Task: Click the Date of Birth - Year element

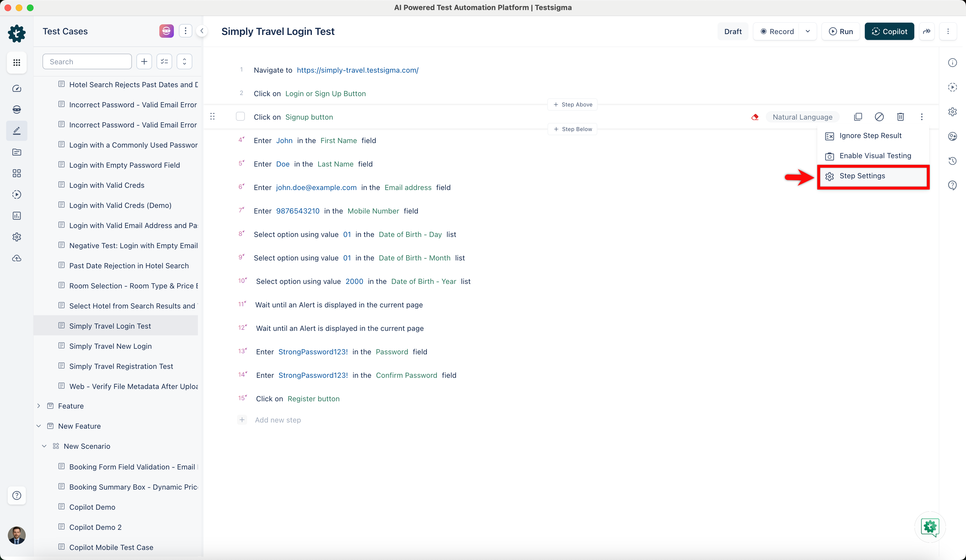Action: click(423, 281)
